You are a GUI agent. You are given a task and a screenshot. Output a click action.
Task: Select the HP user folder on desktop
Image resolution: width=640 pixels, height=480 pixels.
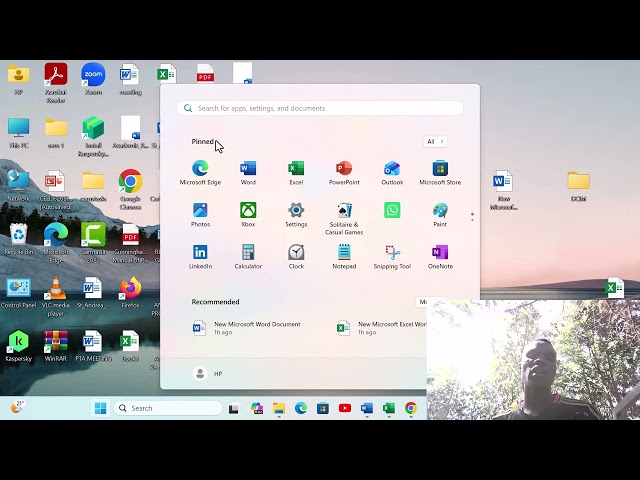(18, 79)
